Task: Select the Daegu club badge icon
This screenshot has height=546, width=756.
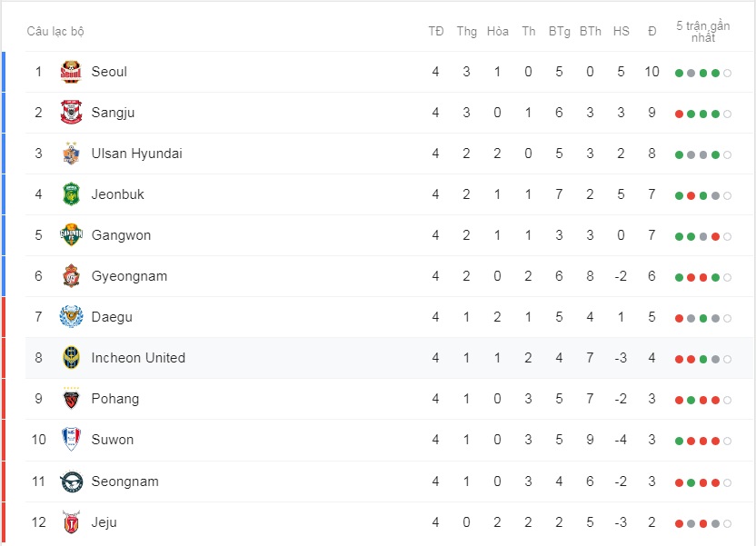Action: coord(71,317)
